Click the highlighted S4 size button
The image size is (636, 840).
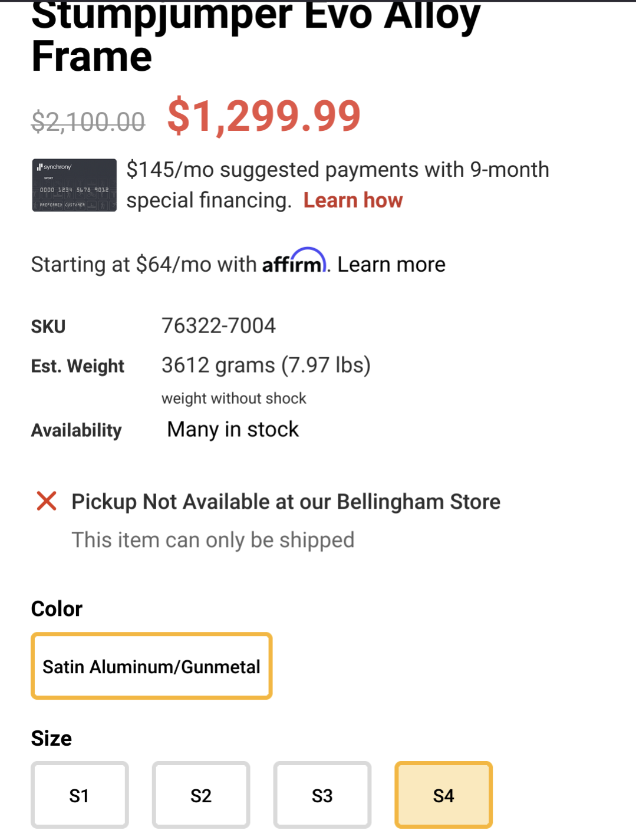pyautogui.click(x=443, y=795)
